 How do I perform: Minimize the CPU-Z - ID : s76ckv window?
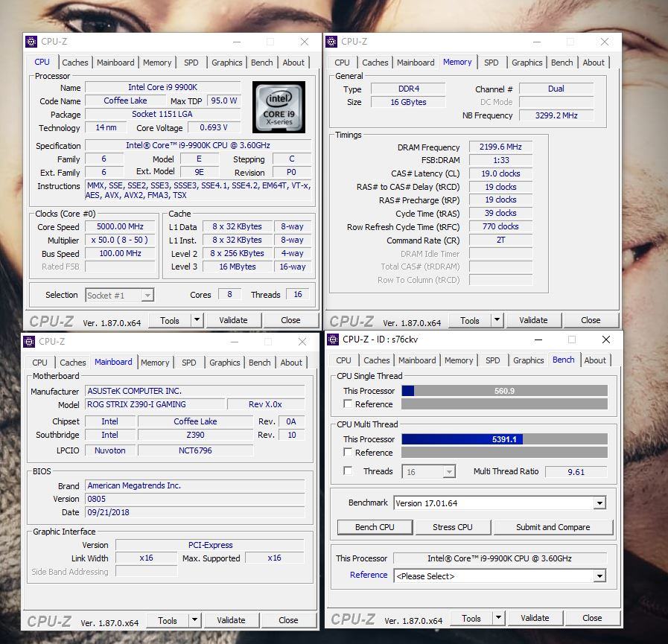pyautogui.click(x=538, y=339)
